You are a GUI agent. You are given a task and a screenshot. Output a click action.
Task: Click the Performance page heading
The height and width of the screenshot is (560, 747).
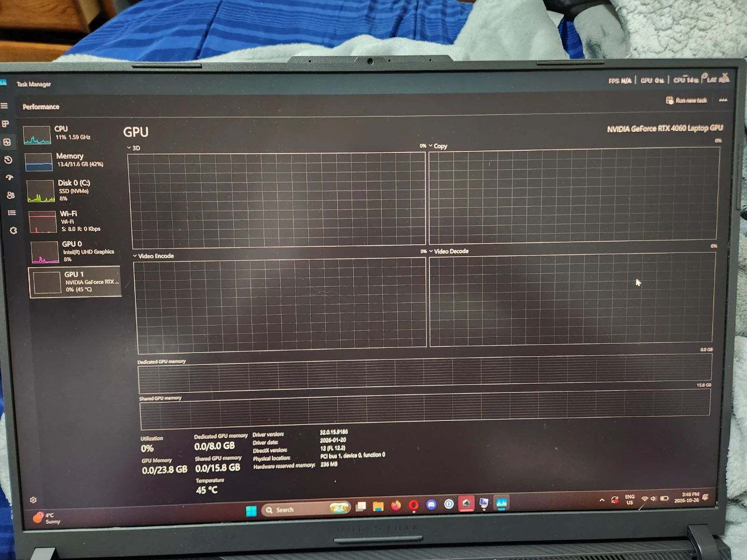41,107
